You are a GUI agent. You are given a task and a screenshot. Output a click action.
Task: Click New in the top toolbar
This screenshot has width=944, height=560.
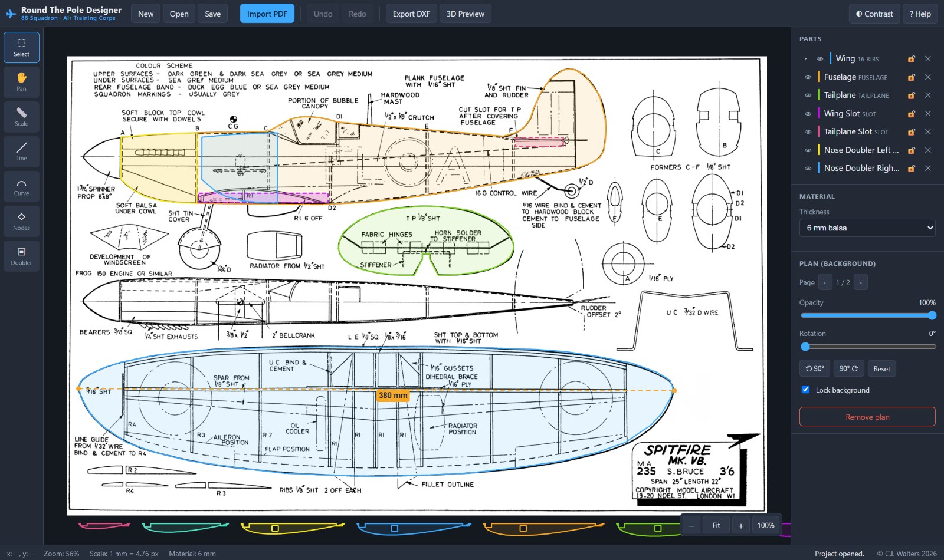coord(146,14)
